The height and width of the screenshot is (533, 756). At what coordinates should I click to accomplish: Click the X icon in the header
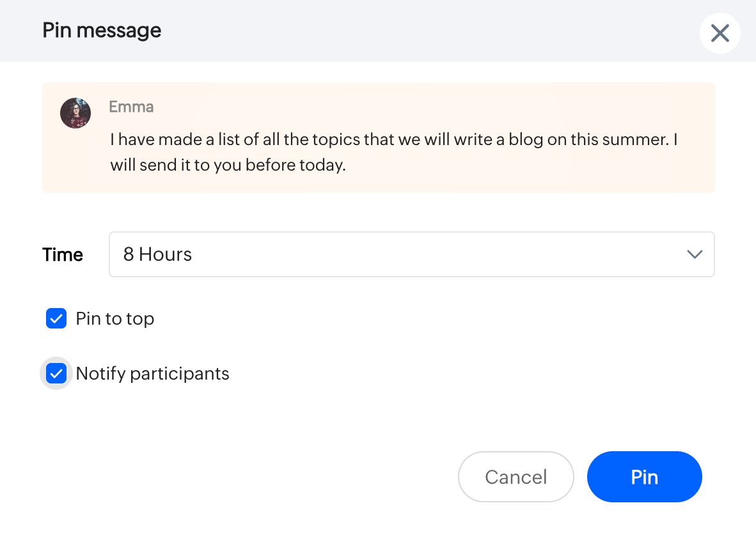[x=720, y=33]
